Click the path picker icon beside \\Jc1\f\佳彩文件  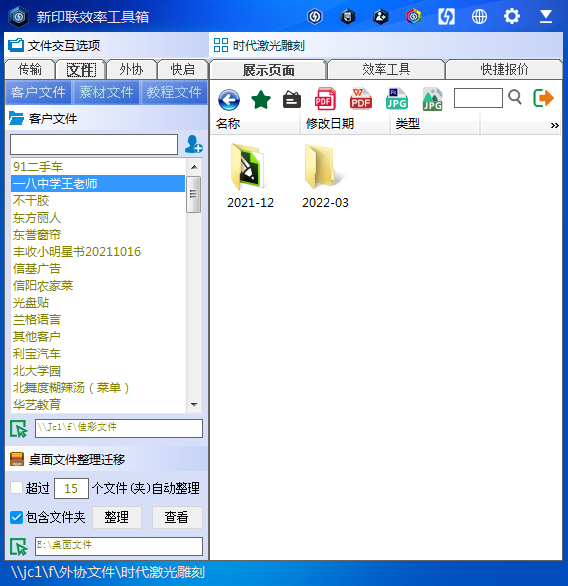(19, 429)
